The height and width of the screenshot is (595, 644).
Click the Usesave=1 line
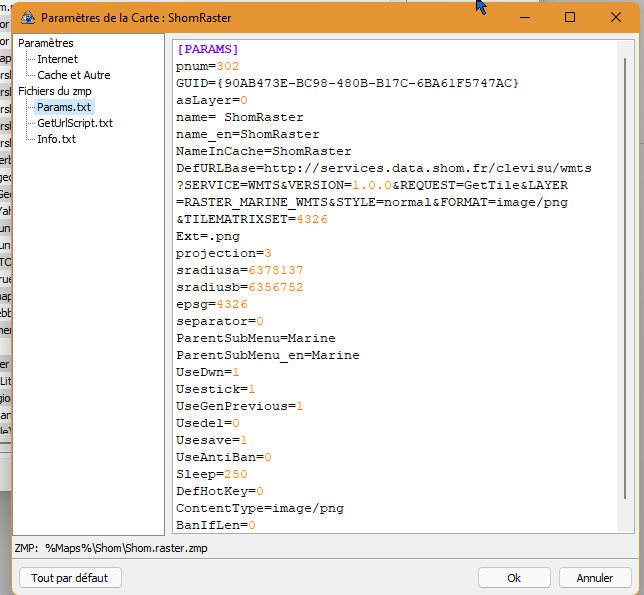click(212, 440)
